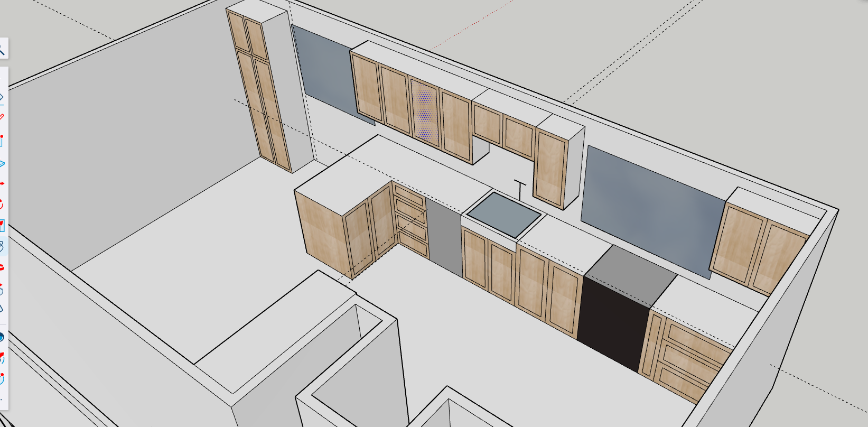Select the Push/Pull tool in toolbar
Viewport: 868px width, 427px height.
2,164
